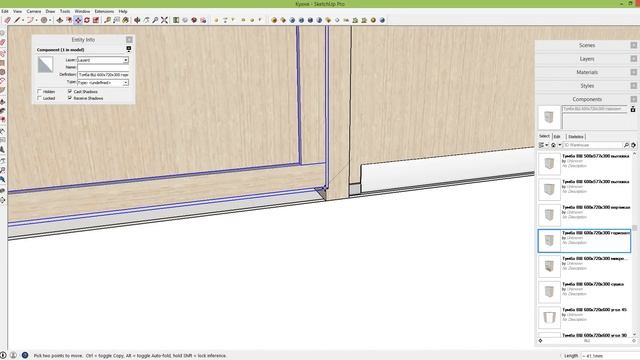The height and width of the screenshot is (360, 640).
Task: Click the Definition field in Entity Info
Action: tap(103, 75)
